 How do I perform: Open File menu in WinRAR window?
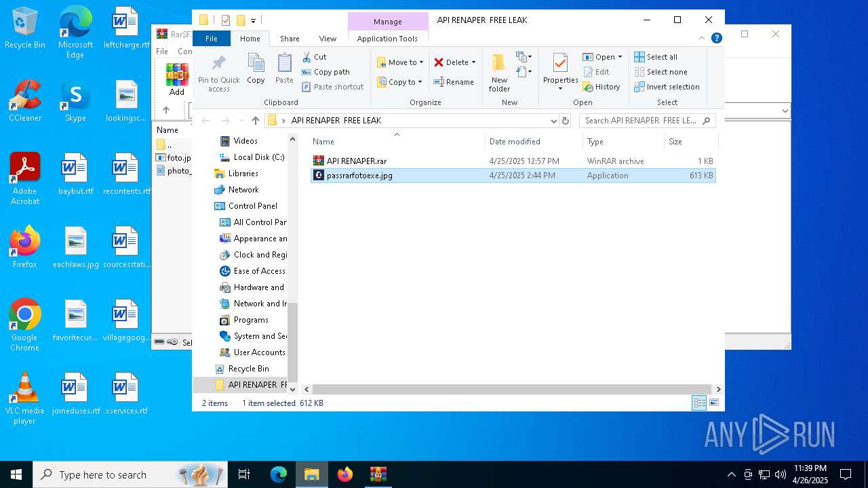(x=162, y=51)
